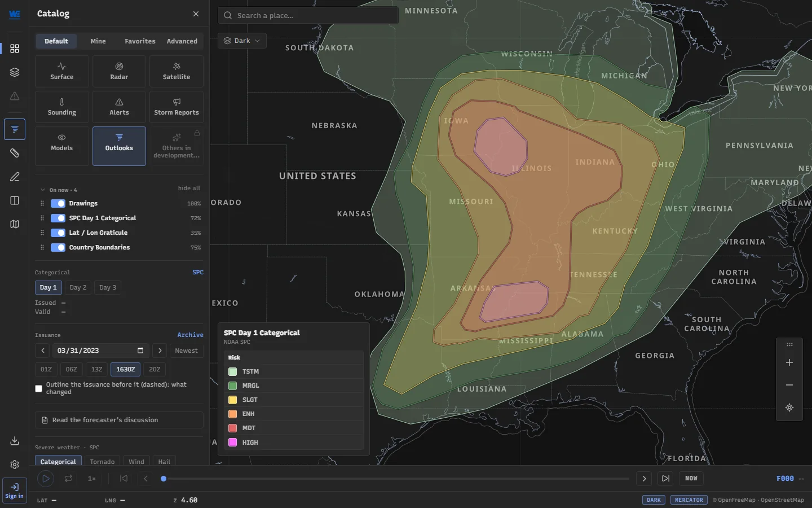Open the layers stack sidebar icon
This screenshot has height=508, width=812.
(x=15, y=72)
